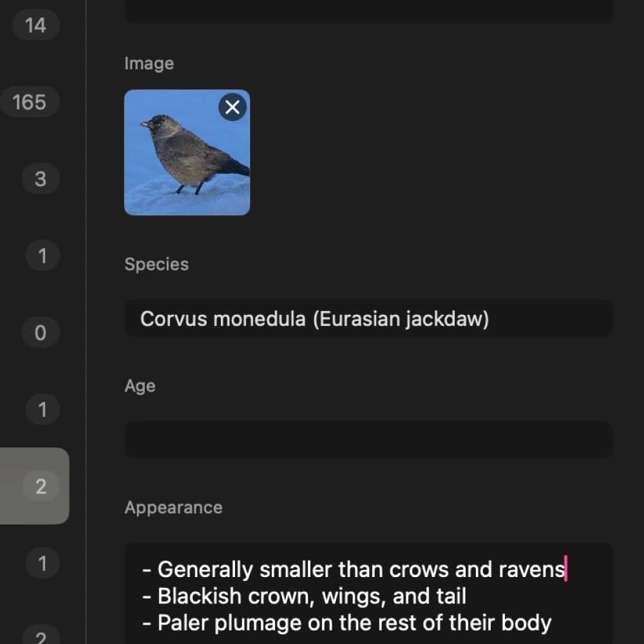This screenshot has height=644, width=644.
Task: Click the "Species" field label
Action: click(x=156, y=264)
